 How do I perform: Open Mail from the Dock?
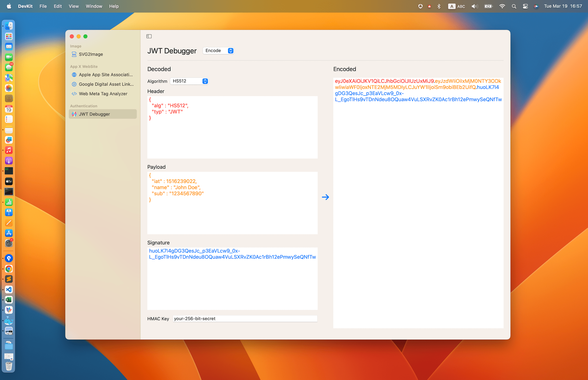point(9,47)
